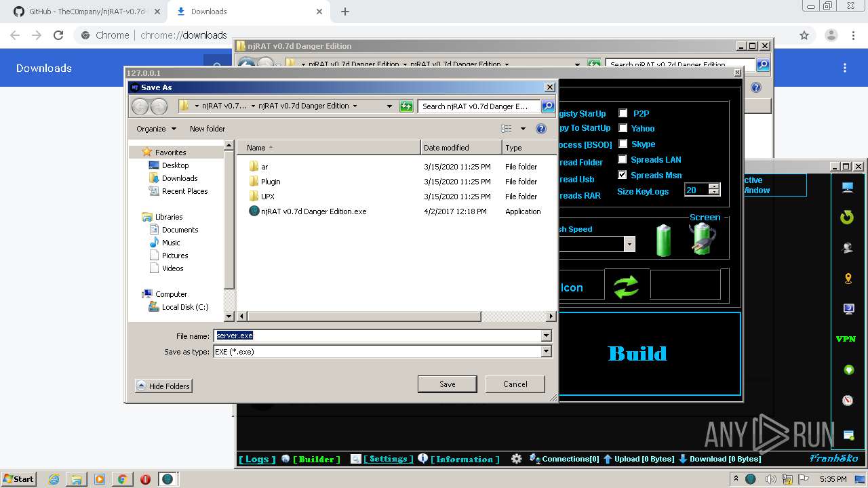
Task: Click the blue screen monitor sidebar icon
Action: point(848,309)
